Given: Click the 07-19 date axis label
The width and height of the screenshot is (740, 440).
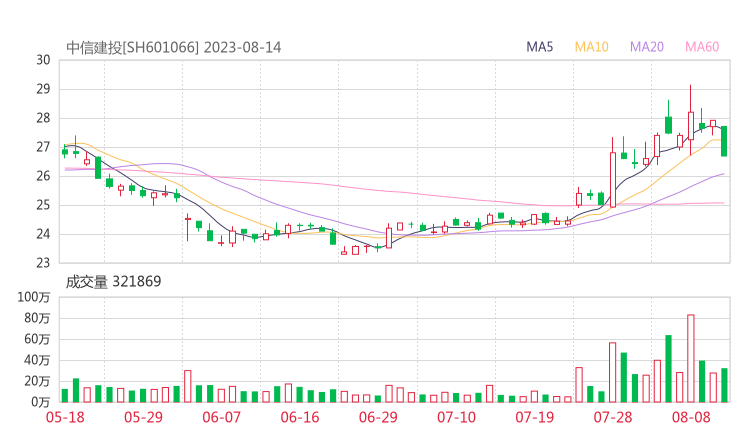Looking at the screenshot, I should pos(534,417).
